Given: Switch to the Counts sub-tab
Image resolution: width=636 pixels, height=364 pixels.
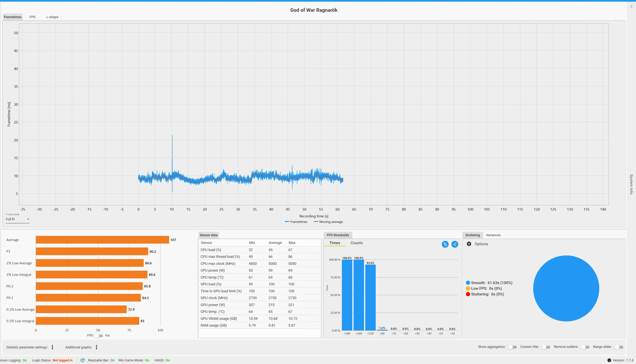Looking at the screenshot, I should coord(356,243).
